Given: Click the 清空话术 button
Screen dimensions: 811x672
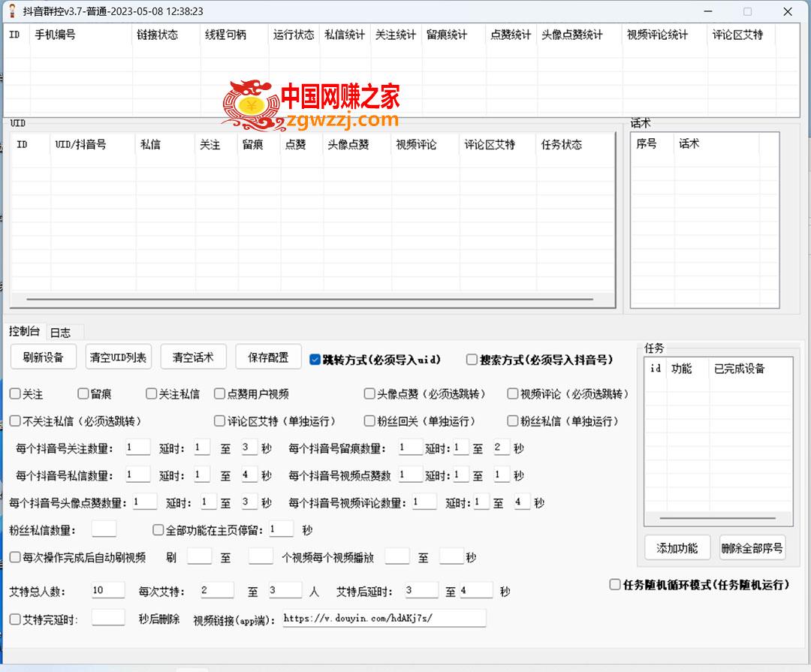Looking at the screenshot, I should click(x=193, y=357).
